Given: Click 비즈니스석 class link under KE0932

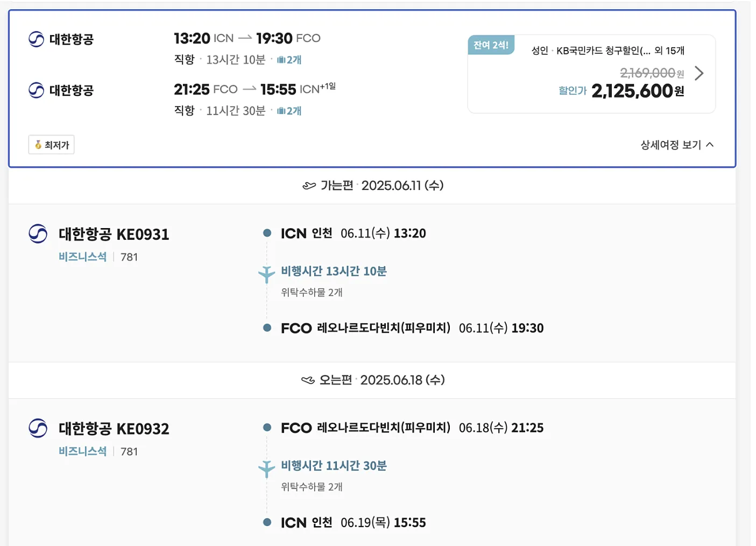Looking at the screenshot, I should pos(83,451).
